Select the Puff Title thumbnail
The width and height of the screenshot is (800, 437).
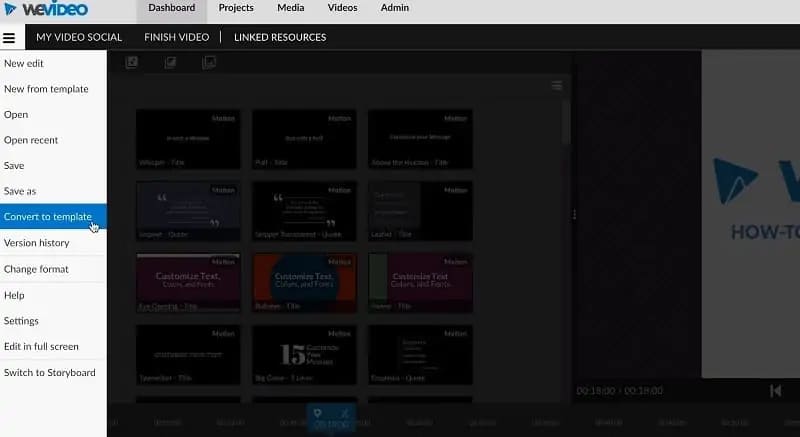(304, 139)
